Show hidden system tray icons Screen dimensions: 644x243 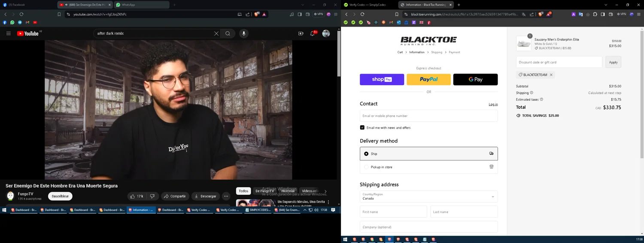pyautogui.click(x=306, y=210)
